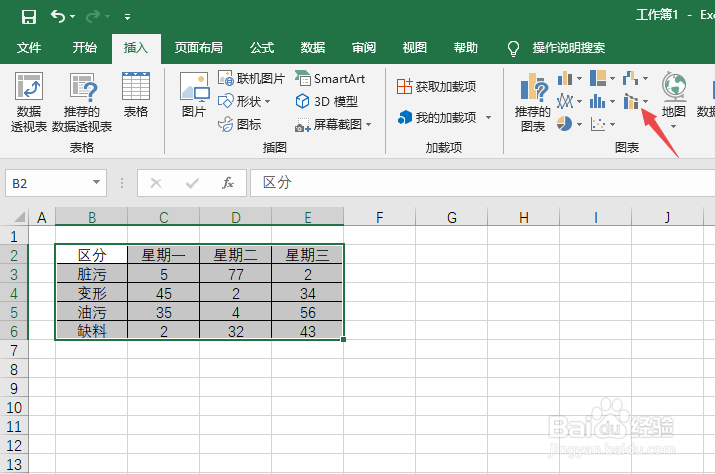Click the formula bar confirm checkmark
The image size is (715, 474).
point(192,183)
